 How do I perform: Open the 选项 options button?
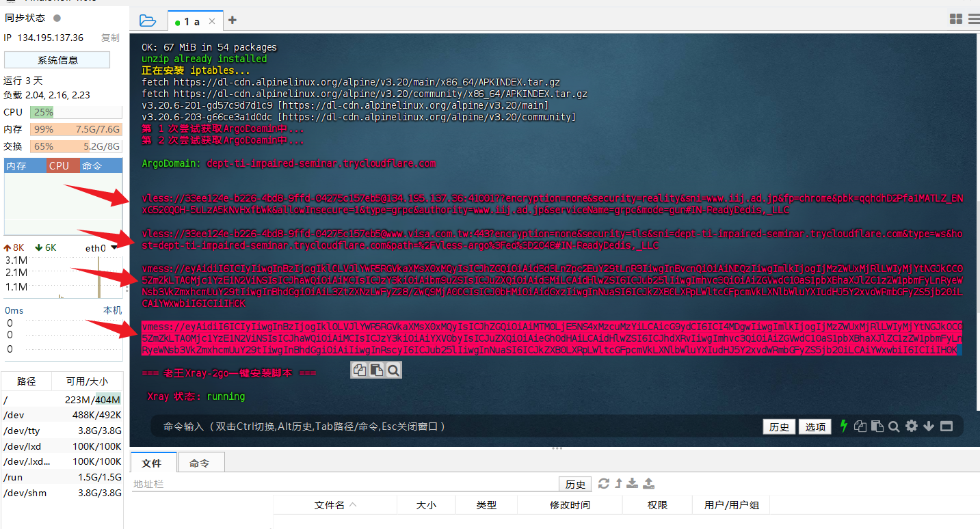(815, 427)
